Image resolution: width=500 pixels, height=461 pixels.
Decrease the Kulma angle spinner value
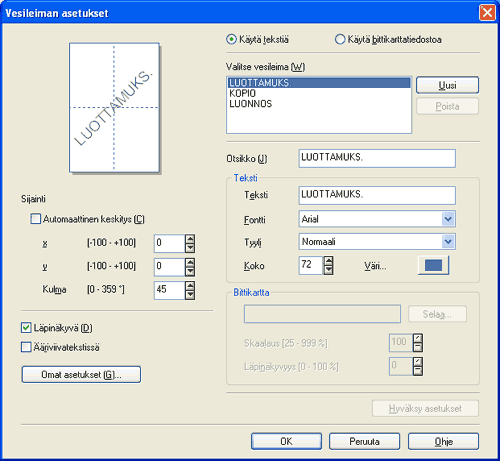coord(190,295)
